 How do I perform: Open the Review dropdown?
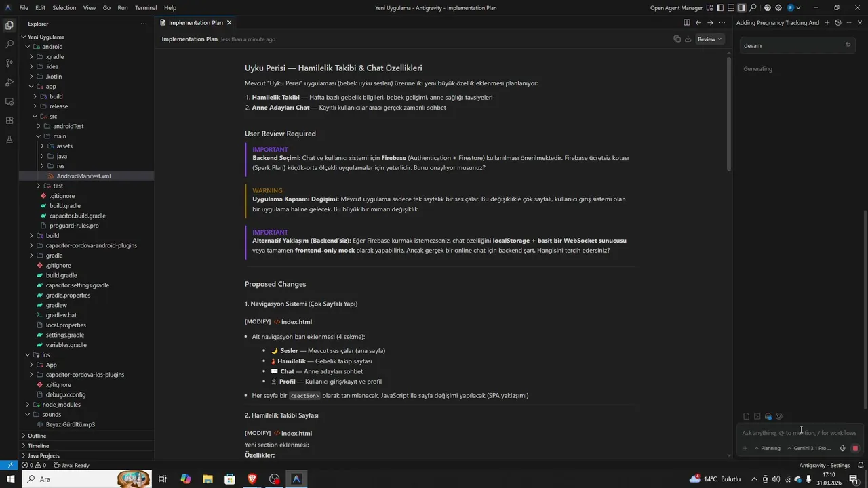[709, 39]
